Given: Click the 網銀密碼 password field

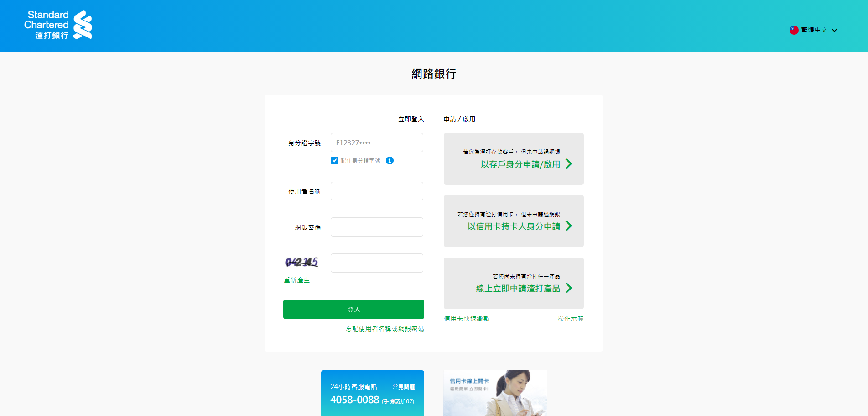Looking at the screenshot, I should click(376, 227).
